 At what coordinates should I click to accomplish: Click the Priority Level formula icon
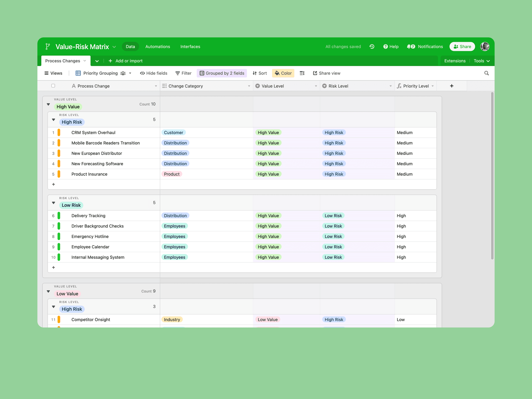(x=399, y=86)
